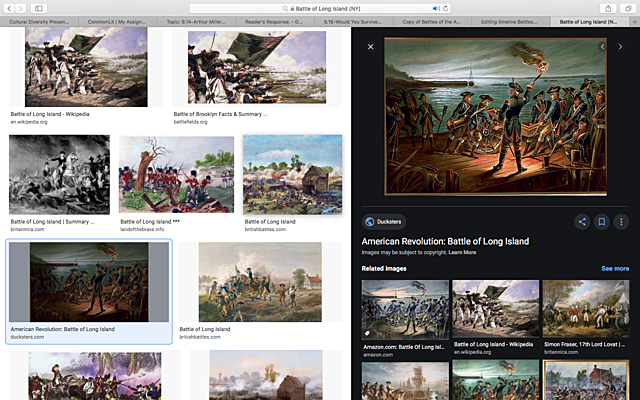This screenshot has height=400, width=640.
Task: Open three-dot more options menu
Action: click(x=621, y=222)
